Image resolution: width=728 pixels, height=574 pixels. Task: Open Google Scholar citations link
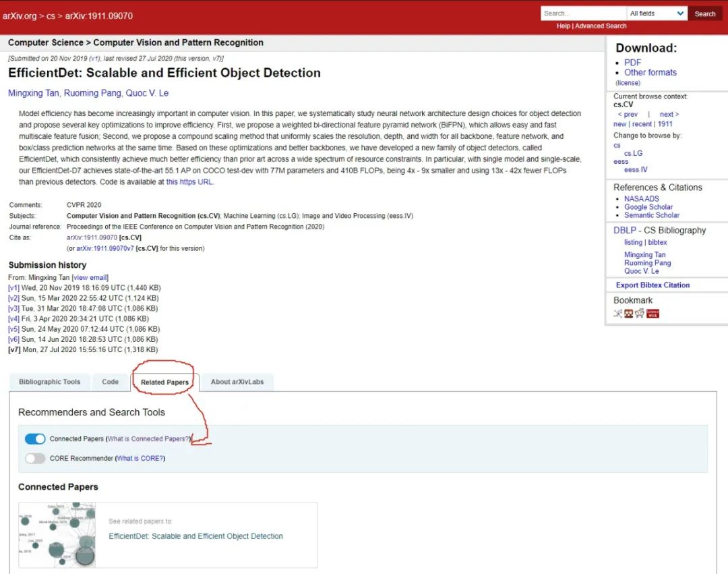[x=648, y=207]
